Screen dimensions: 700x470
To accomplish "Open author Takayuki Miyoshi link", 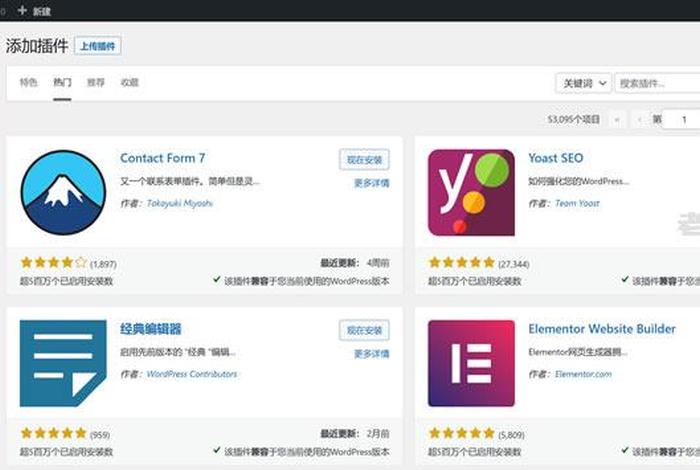I will 180,204.
